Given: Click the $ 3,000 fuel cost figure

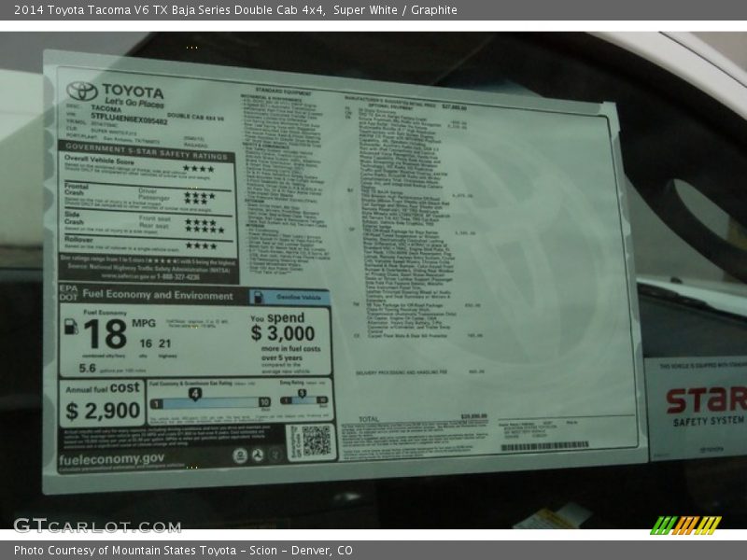Looking at the screenshot, I should click(x=283, y=333).
